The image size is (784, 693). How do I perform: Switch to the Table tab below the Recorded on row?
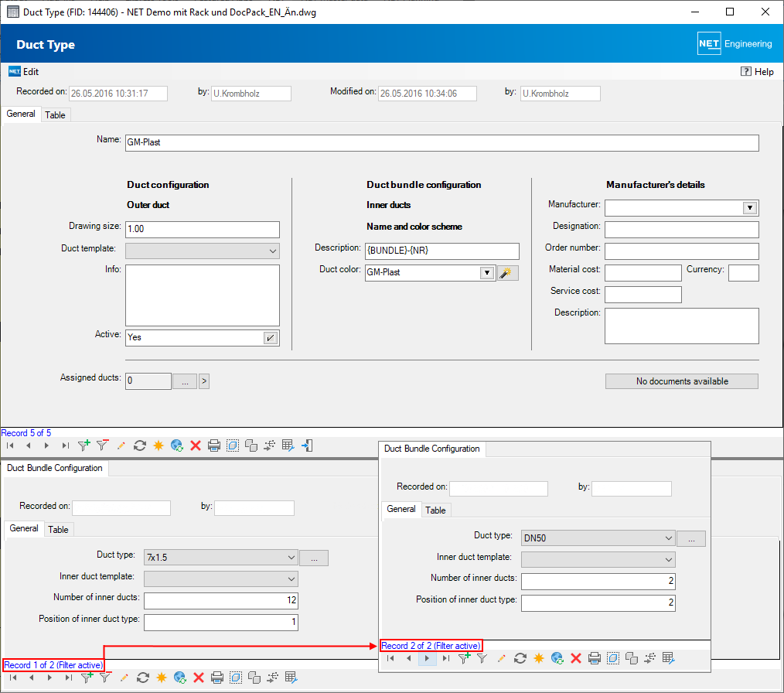point(55,115)
